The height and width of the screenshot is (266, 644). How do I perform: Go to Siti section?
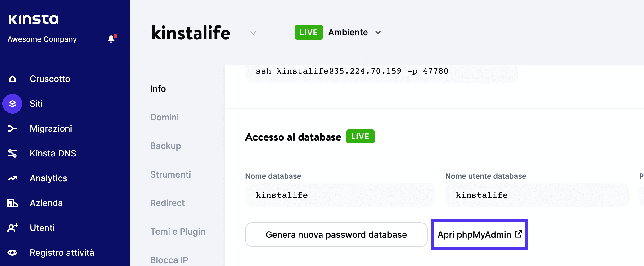coord(36,104)
